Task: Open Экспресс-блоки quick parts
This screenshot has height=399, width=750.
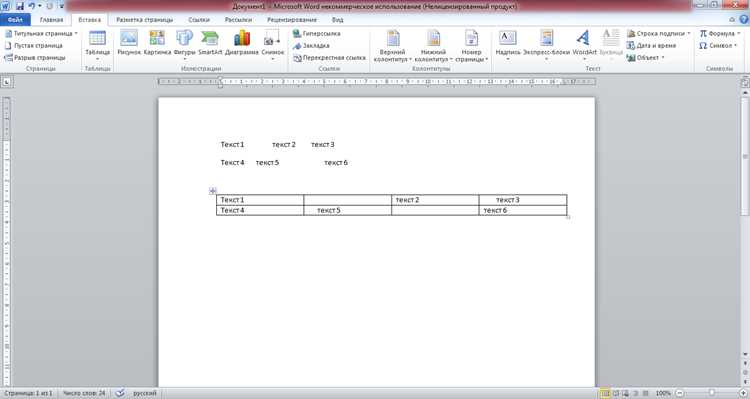Action: pyautogui.click(x=547, y=45)
